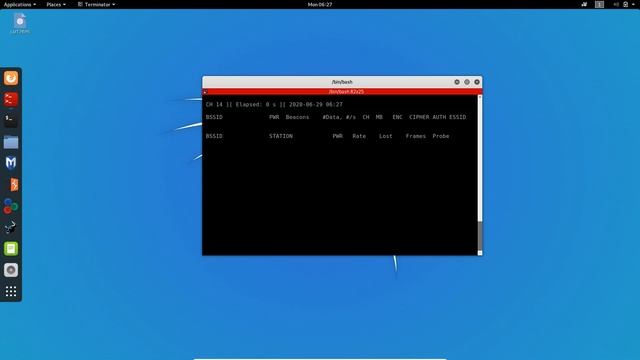The image size is (640, 360).
Task: Show all applications grid
Action: [11, 291]
